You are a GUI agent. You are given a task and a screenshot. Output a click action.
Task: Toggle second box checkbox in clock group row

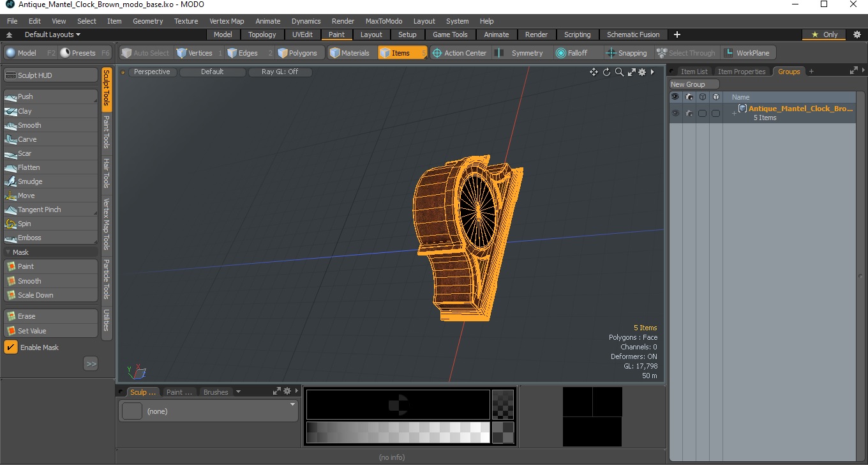click(x=716, y=113)
